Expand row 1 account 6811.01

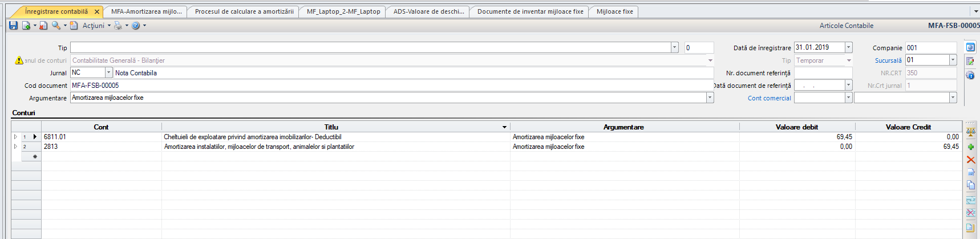[15, 137]
